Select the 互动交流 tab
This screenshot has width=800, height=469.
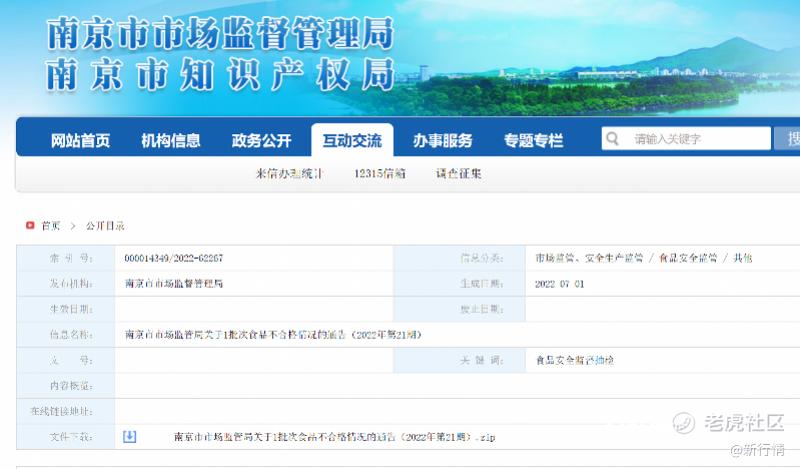352,140
